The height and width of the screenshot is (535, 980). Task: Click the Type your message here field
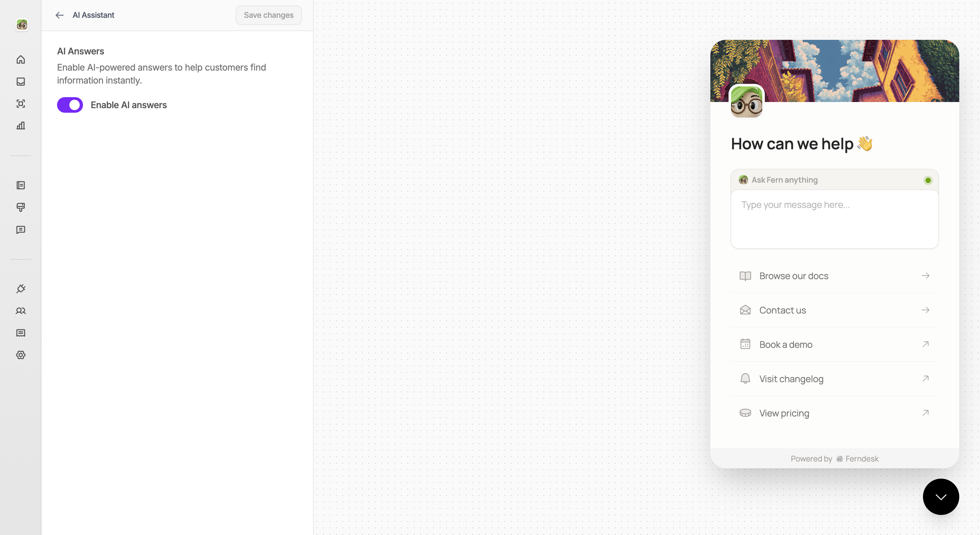(x=835, y=219)
